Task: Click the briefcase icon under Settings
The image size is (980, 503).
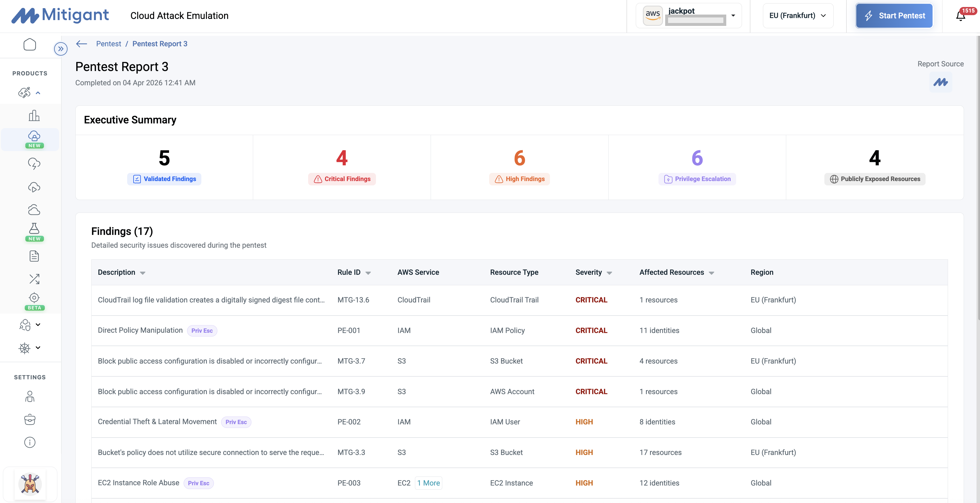Action: [x=30, y=420]
